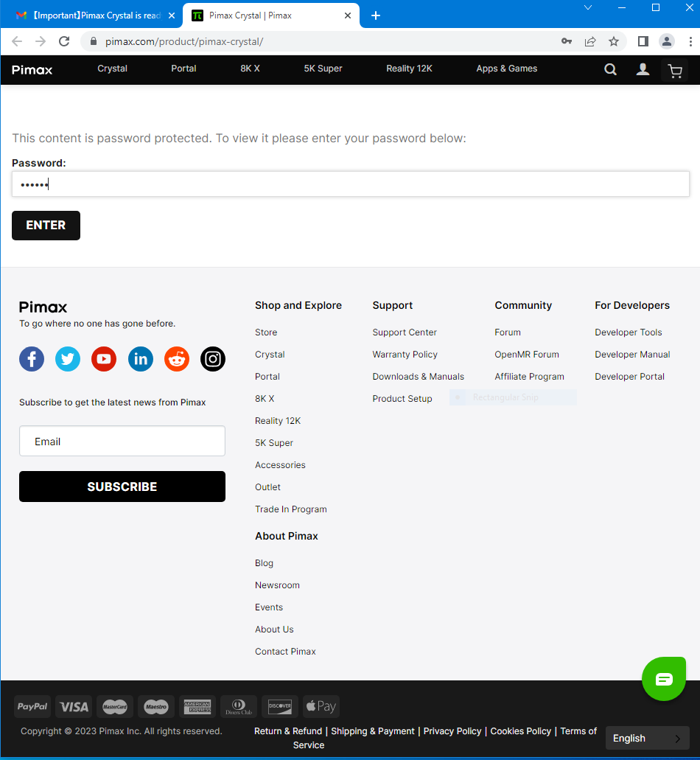
Task: Open the Facebook social icon
Action: point(32,359)
